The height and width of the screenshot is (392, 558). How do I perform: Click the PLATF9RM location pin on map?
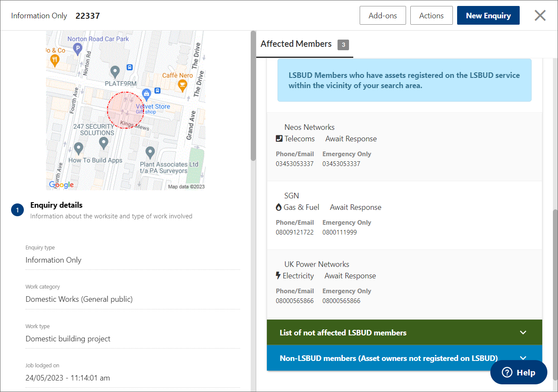[114, 71]
